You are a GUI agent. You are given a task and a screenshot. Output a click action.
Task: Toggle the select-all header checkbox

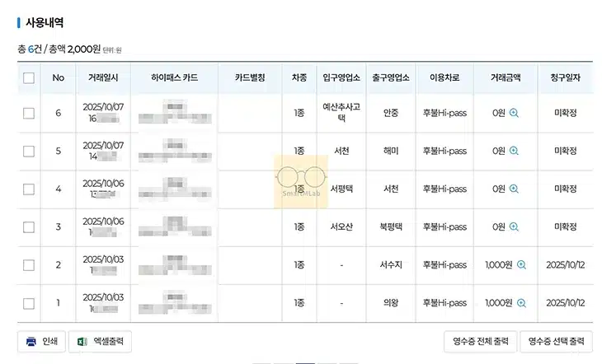29,78
